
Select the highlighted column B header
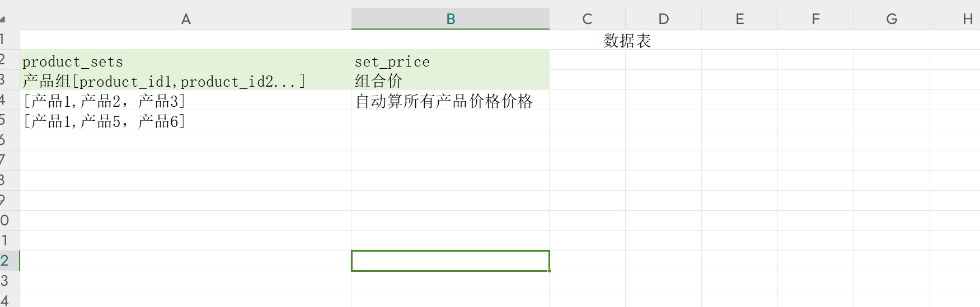coord(451,19)
